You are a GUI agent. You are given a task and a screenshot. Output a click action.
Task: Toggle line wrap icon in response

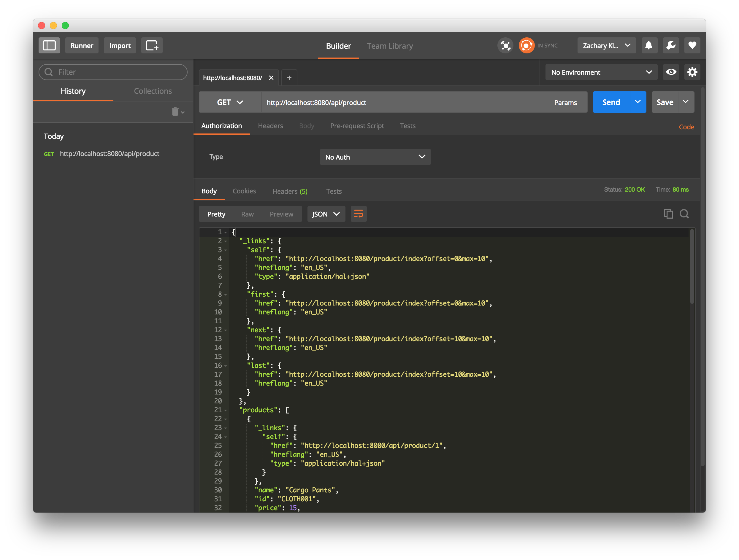[359, 214]
